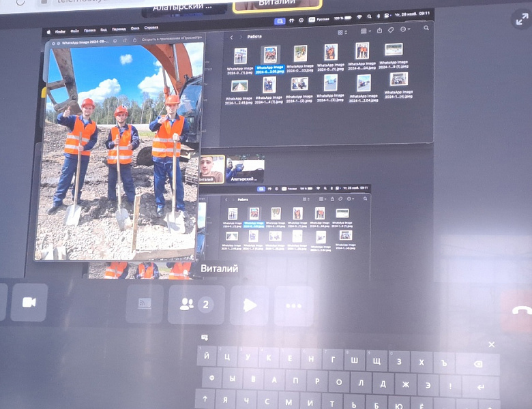Image resolution: width=532 pixels, height=409 pixels.
Task: Close the on-screen keyboard with X
Action: click(x=491, y=344)
